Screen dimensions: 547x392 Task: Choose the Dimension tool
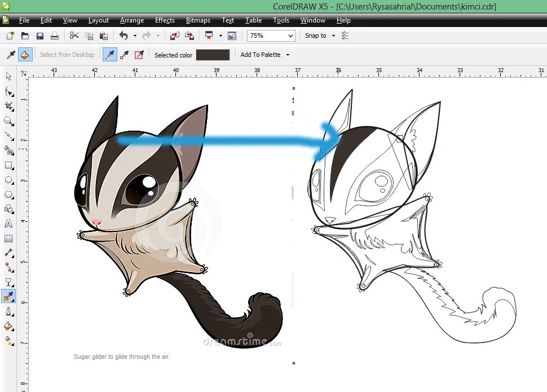(8, 253)
